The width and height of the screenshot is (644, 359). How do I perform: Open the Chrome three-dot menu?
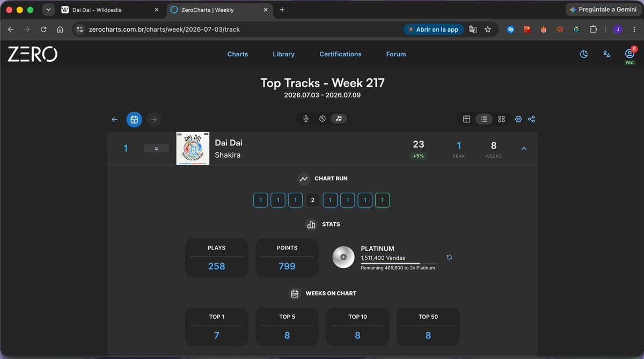(x=633, y=30)
